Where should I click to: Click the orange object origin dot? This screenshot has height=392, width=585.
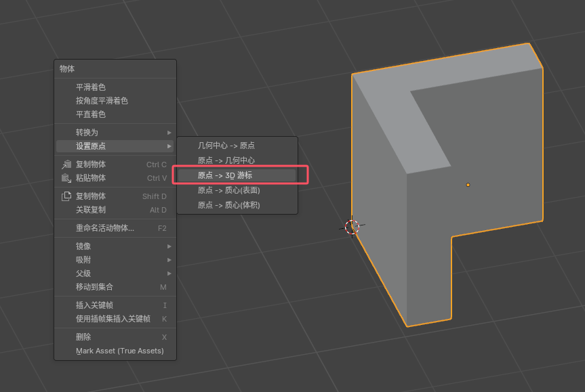(468, 185)
